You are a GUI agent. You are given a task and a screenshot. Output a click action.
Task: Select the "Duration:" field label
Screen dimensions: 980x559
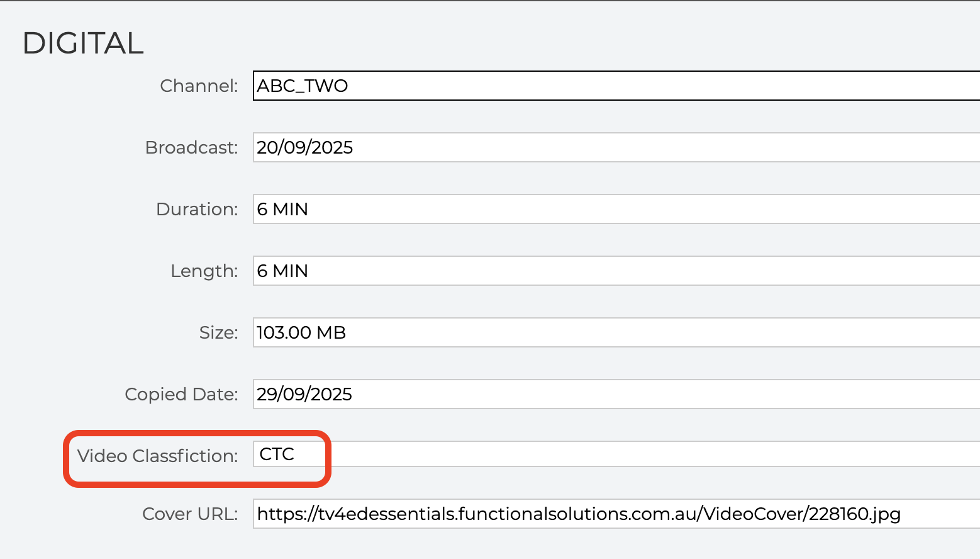[x=197, y=209]
